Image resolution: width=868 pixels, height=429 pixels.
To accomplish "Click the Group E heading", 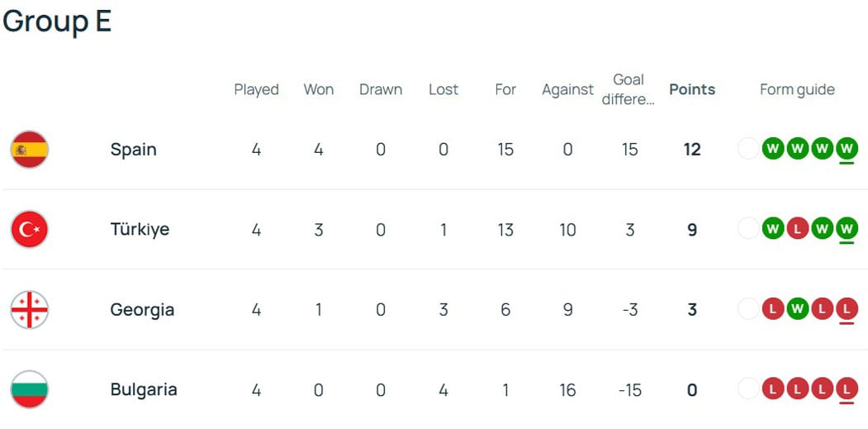I will (57, 21).
